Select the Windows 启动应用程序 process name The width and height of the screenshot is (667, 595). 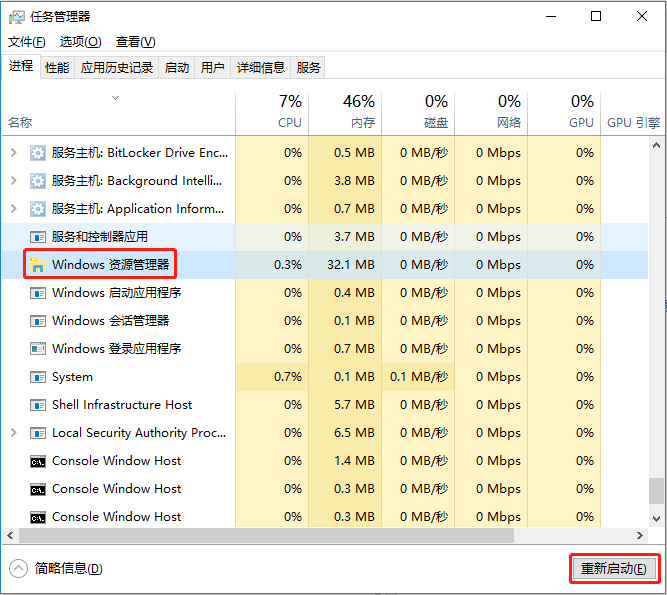pyautogui.click(x=117, y=293)
